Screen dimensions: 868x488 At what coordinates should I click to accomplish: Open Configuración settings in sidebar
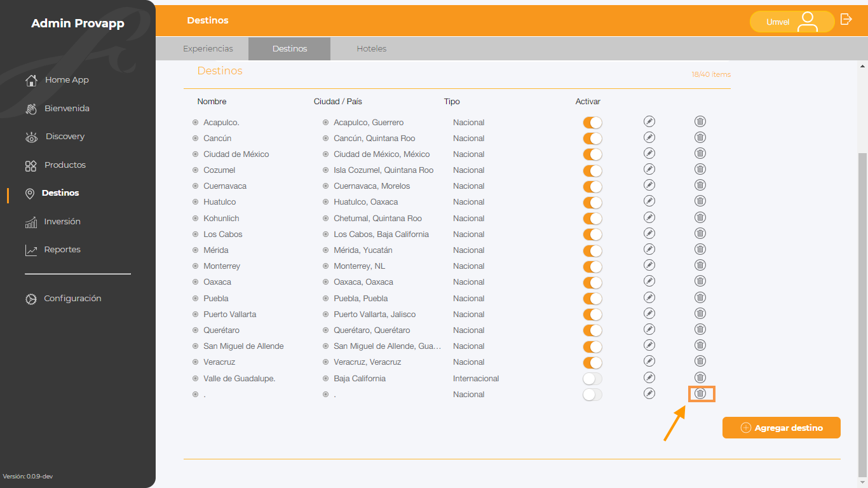63,299
